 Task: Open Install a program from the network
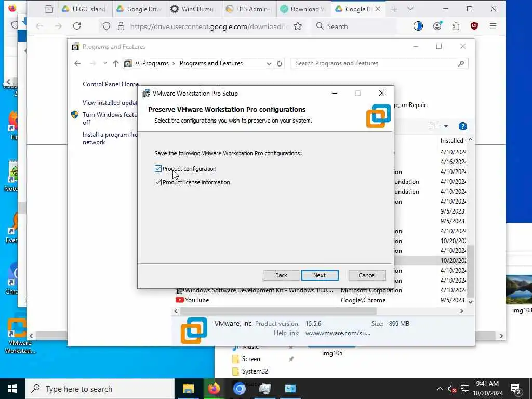(x=110, y=138)
